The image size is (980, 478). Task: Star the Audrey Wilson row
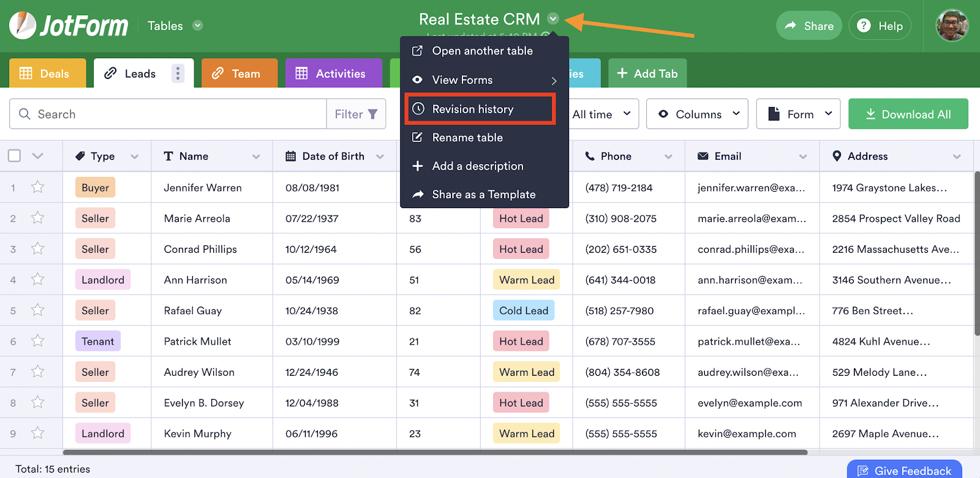click(38, 372)
